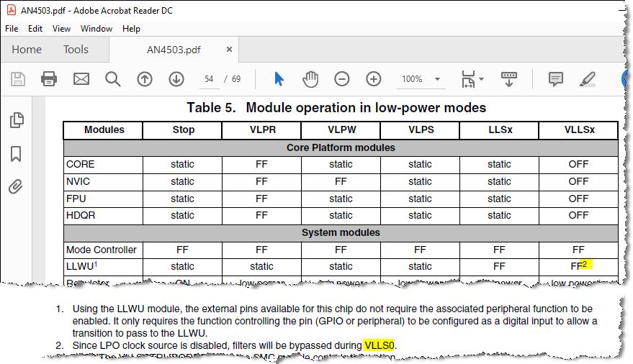Click the Acrobat app icon in title bar

[11, 11]
